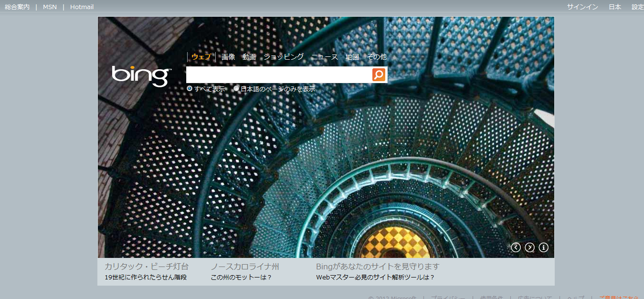Click the サインイン link
Image resolution: width=644 pixels, height=299 pixels.
tap(582, 7)
